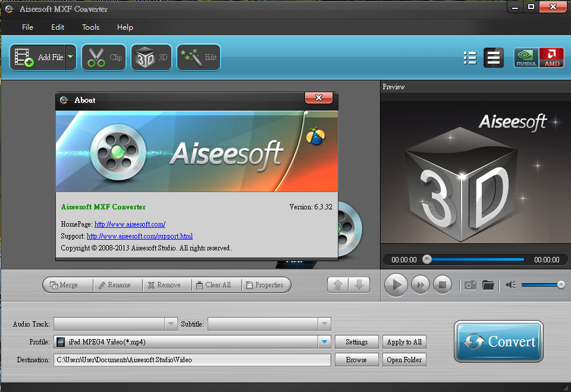Expand the Add File dropdown arrow
This screenshot has height=392, width=571.
pos(71,57)
